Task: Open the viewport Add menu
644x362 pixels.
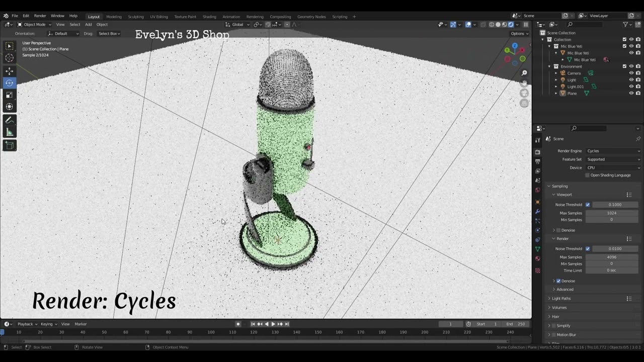Action: (x=89, y=25)
